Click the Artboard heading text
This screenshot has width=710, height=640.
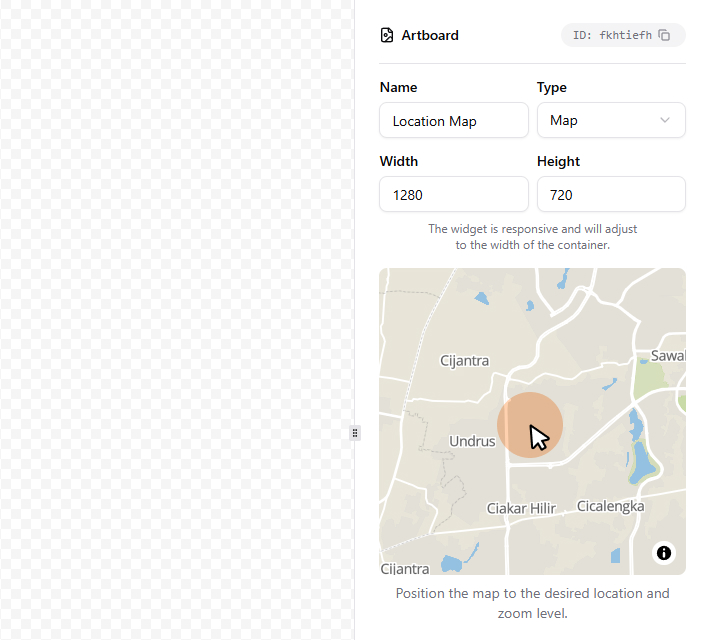click(x=430, y=35)
